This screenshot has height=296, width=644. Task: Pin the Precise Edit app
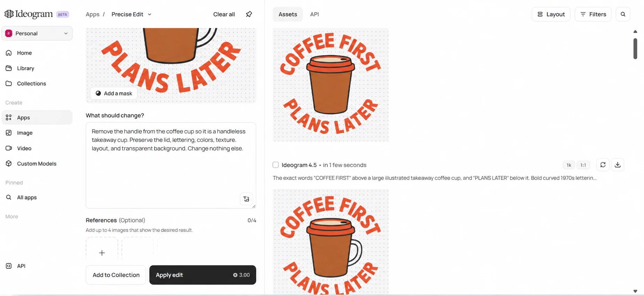coord(249,14)
